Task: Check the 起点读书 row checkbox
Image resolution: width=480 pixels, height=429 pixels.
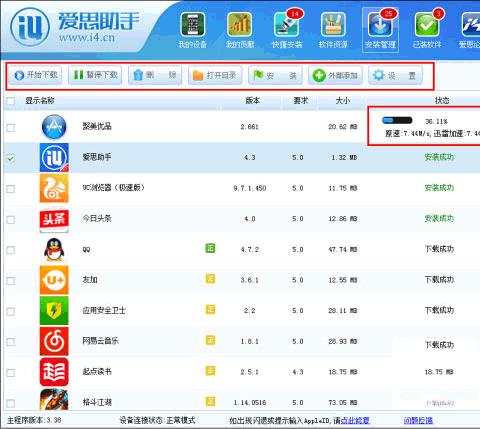Action: 11,373
